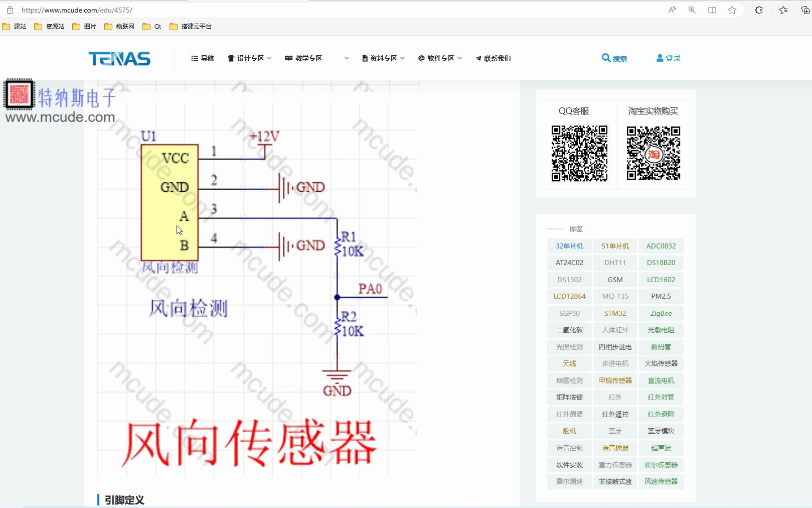Click the 搜索 search magnifier icon

(x=606, y=58)
